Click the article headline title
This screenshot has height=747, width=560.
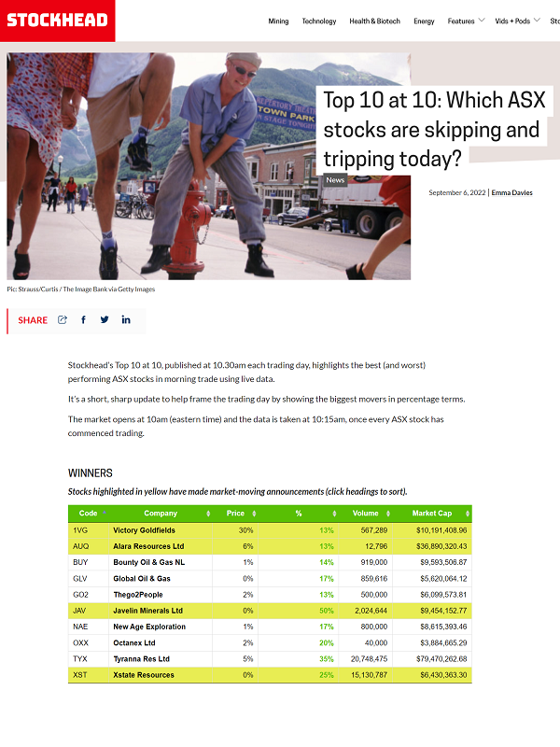click(433, 130)
